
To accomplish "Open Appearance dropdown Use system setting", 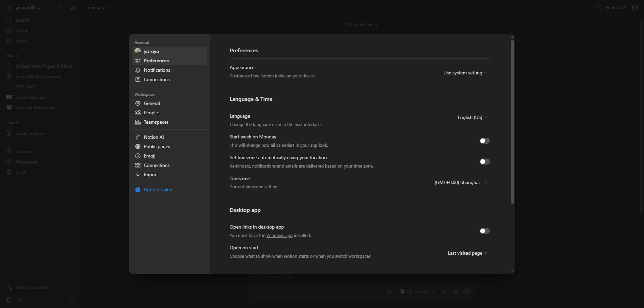I will point(465,73).
